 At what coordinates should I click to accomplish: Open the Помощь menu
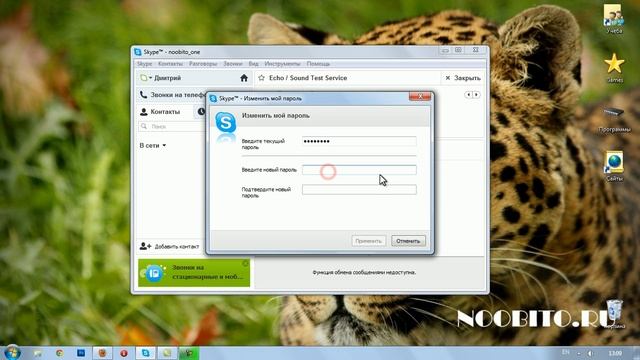click(318, 64)
